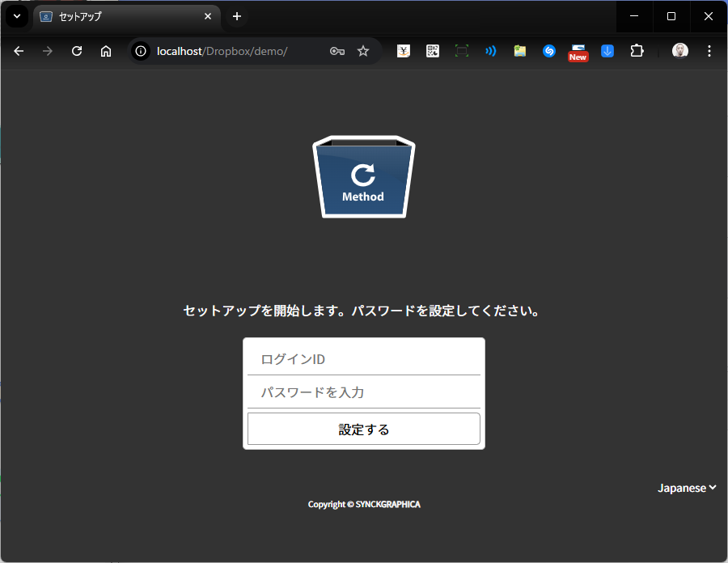Open the Extensions puzzle menu
This screenshot has width=728, height=563.
coord(637,51)
